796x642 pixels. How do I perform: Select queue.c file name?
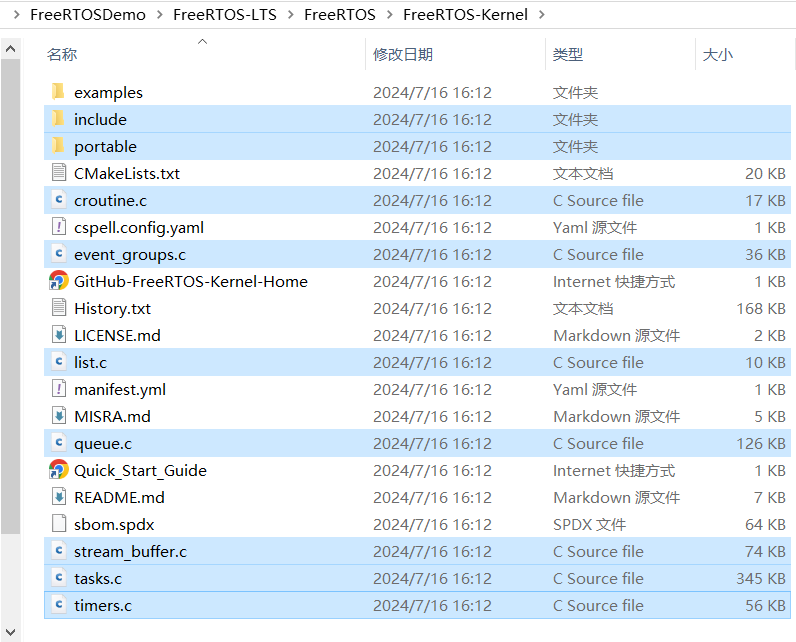(103, 443)
